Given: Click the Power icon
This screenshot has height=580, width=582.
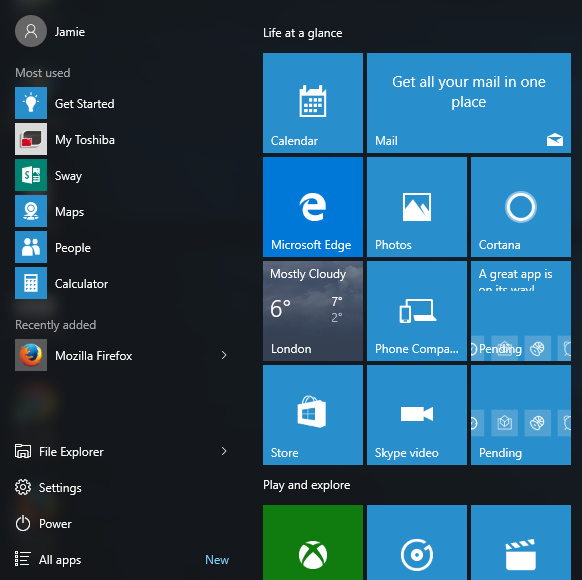Looking at the screenshot, I should pyautogui.click(x=23, y=523).
